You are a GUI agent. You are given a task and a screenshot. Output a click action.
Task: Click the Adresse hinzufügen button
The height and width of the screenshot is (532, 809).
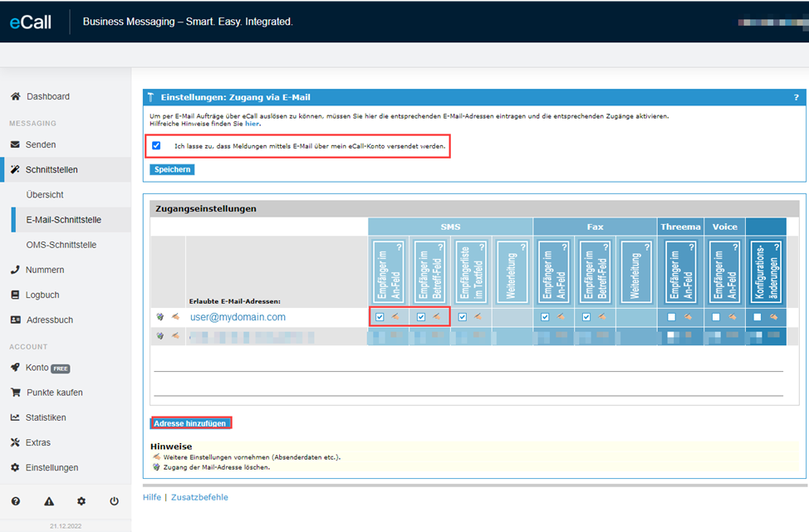tap(190, 423)
